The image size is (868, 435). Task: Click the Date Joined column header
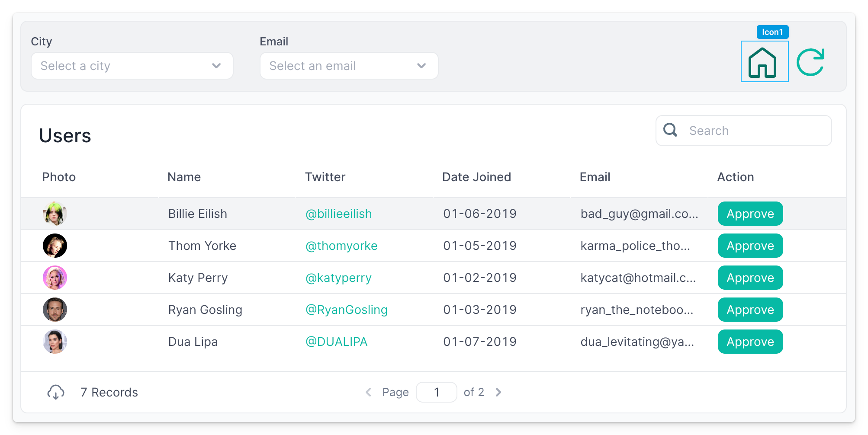(x=476, y=177)
